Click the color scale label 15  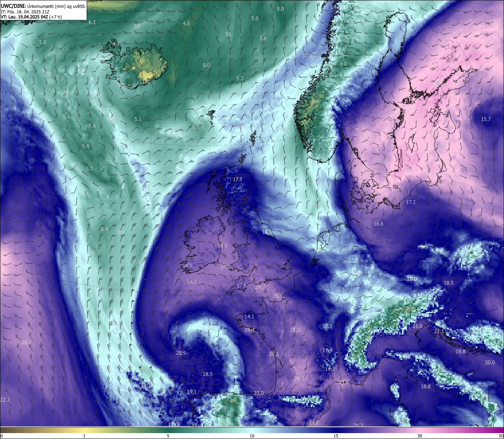coord(336,436)
